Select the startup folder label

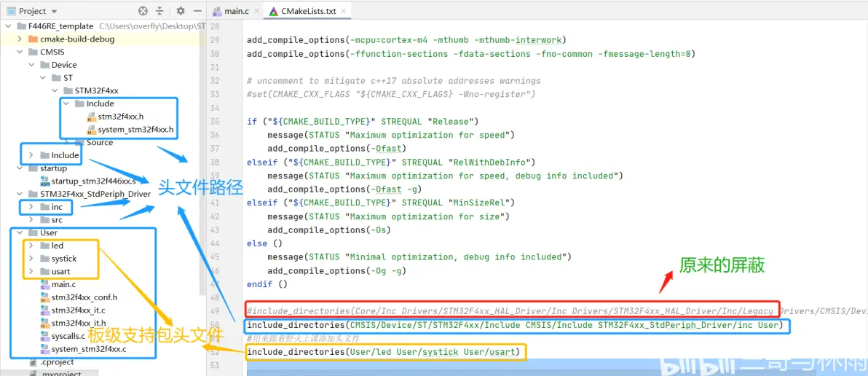coord(54,168)
